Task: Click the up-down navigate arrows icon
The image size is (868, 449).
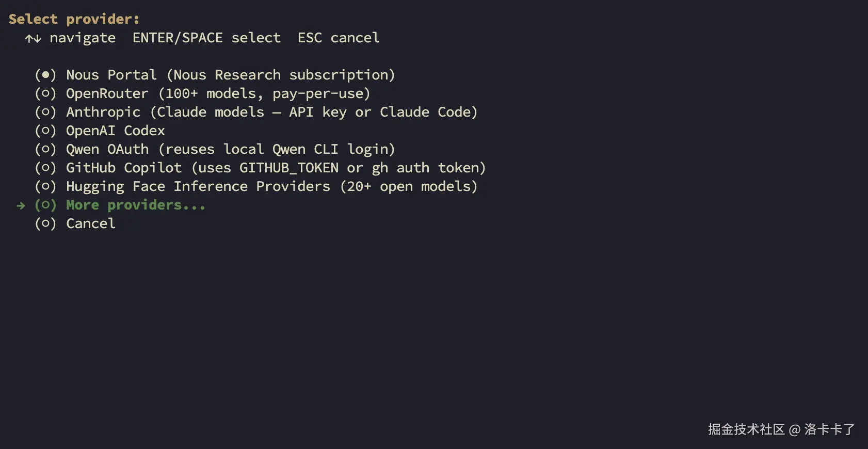Action: point(33,39)
